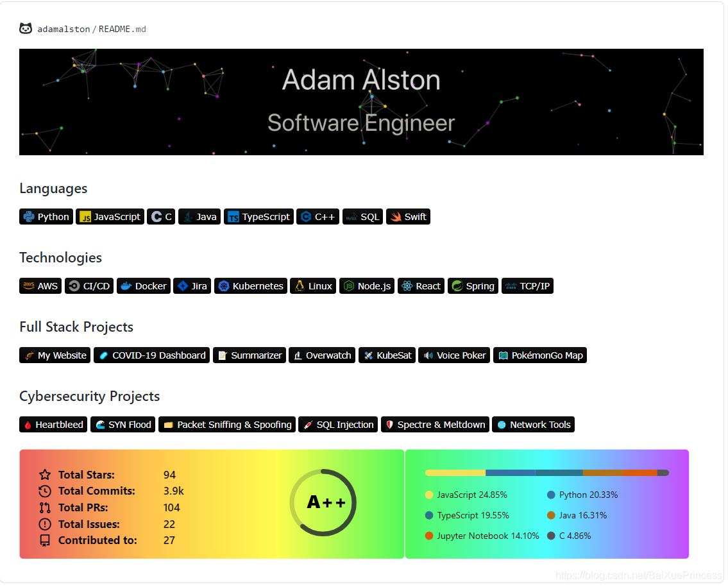Open the My Website project badge

[55, 355]
